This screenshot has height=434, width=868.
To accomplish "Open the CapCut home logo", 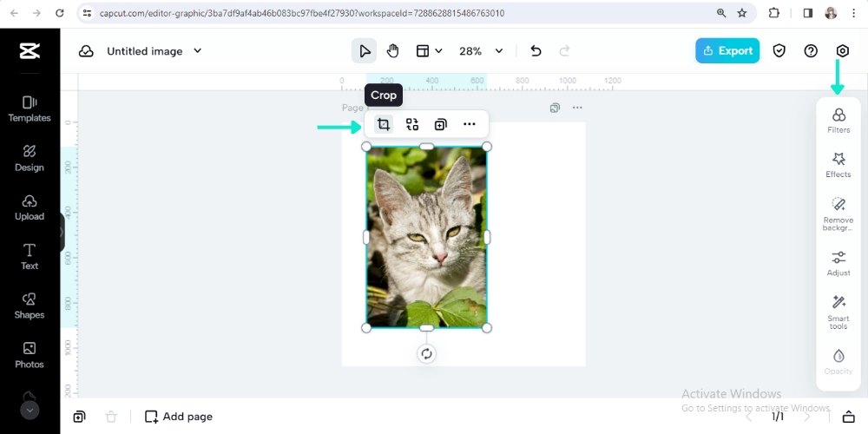I will [30, 51].
